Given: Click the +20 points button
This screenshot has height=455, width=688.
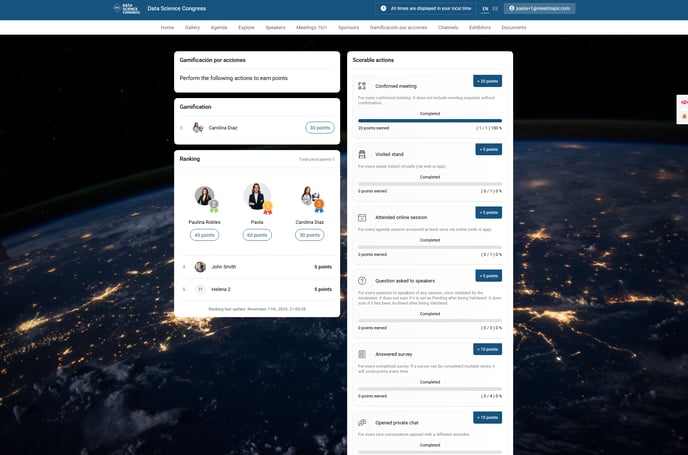Looking at the screenshot, I should (x=487, y=80).
